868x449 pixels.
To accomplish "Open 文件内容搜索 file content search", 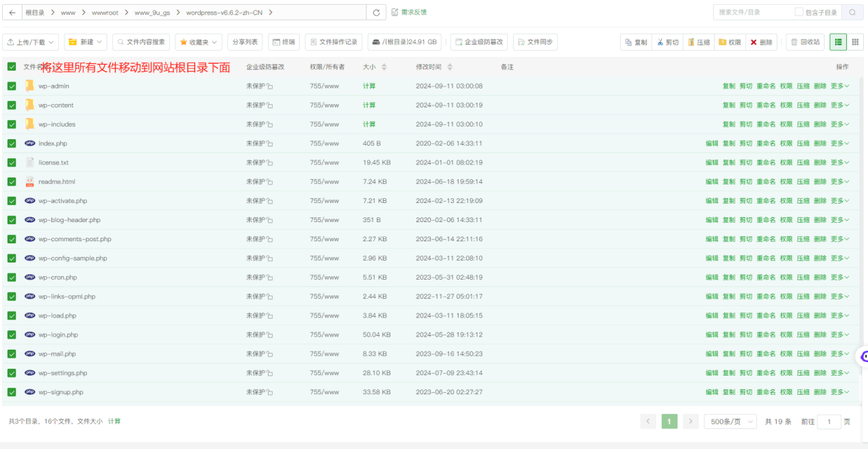I will point(141,42).
